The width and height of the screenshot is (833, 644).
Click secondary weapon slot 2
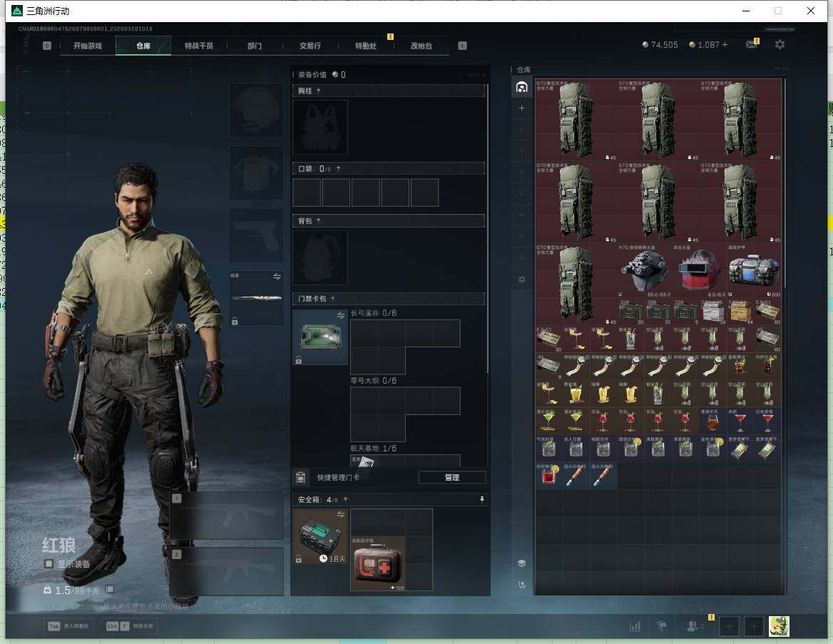(x=227, y=571)
